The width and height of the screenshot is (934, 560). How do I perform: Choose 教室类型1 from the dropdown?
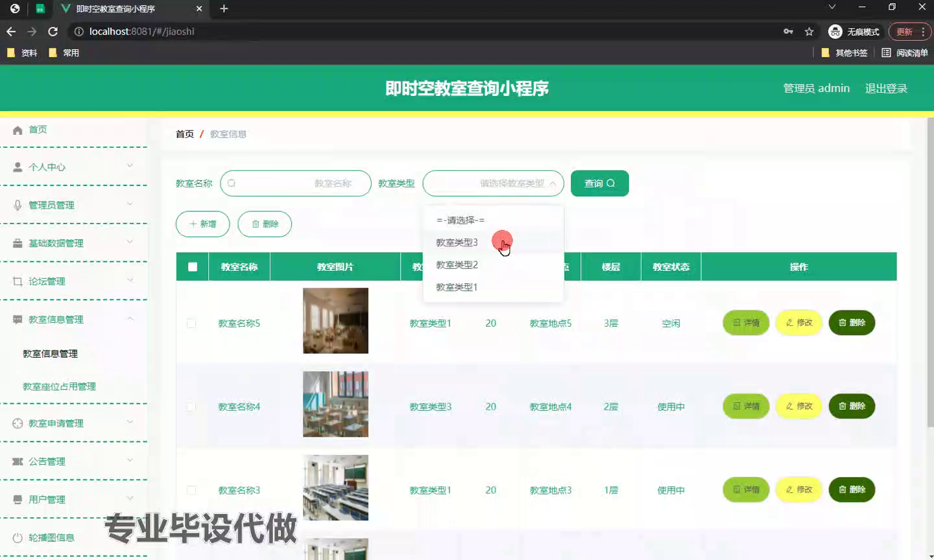(493, 287)
